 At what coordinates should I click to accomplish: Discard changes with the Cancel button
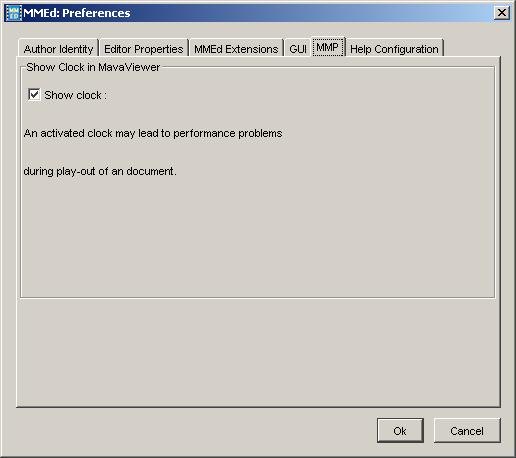(467, 431)
